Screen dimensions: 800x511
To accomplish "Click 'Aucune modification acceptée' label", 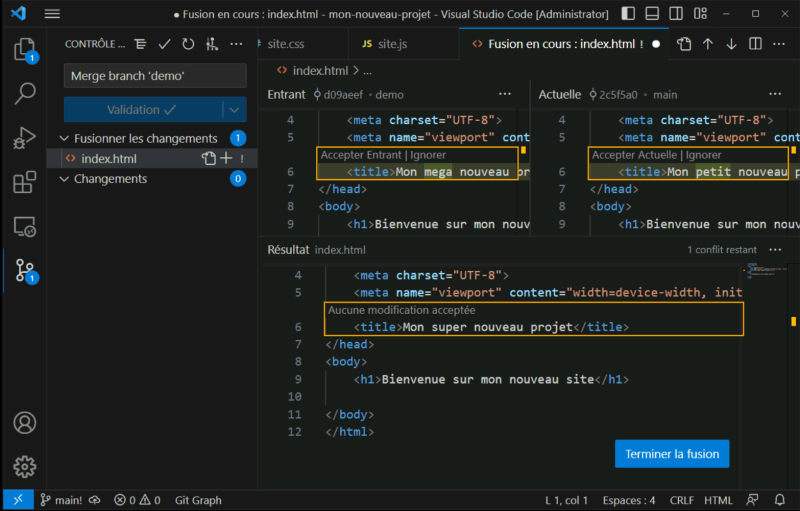I will [402, 310].
